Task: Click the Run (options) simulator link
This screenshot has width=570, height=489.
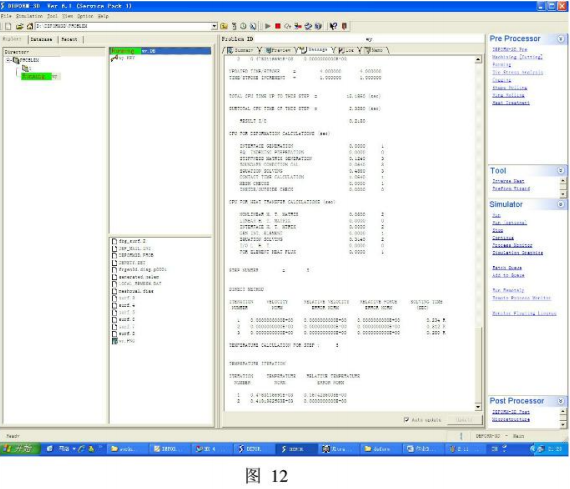Action: (510, 223)
